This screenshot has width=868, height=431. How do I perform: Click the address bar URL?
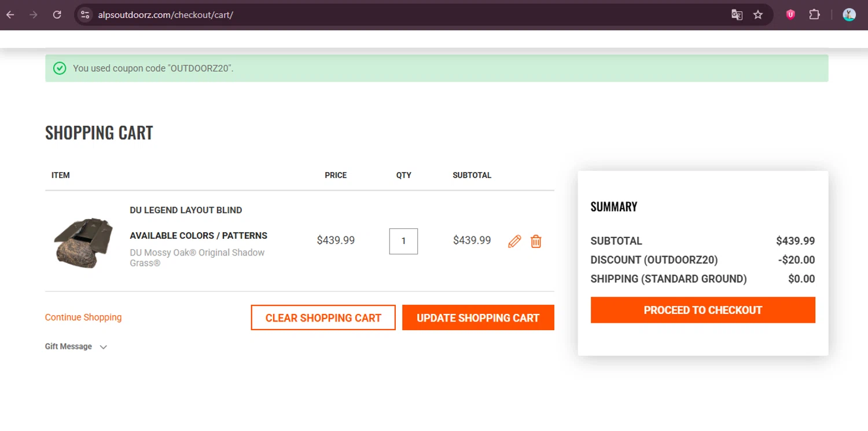(x=165, y=14)
